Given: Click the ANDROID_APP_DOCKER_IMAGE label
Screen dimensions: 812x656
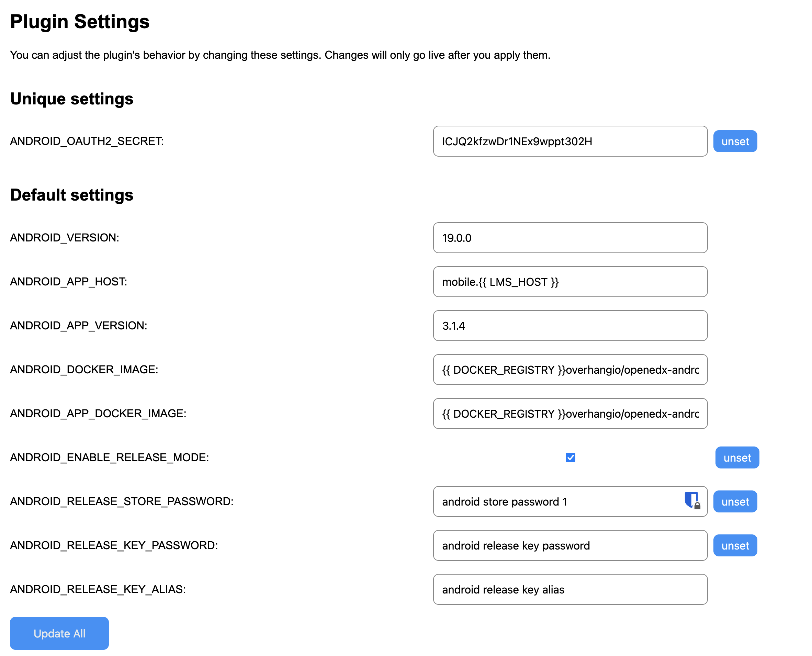Looking at the screenshot, I should [98, 413].
